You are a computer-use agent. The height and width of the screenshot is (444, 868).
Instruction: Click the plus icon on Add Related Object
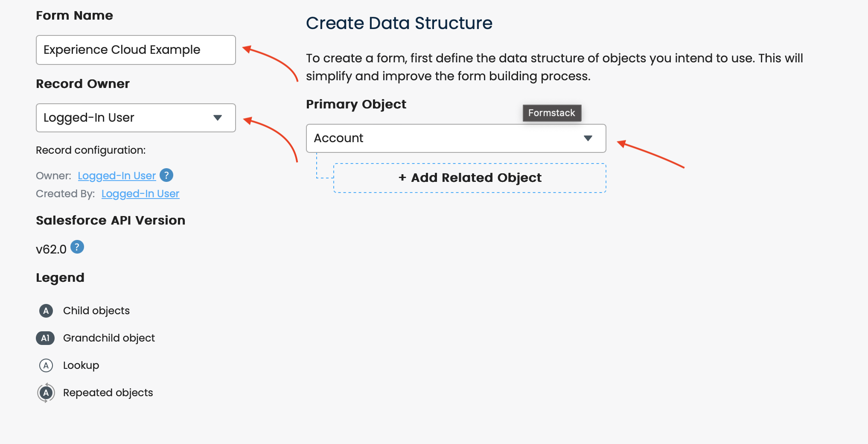(402, 178)
